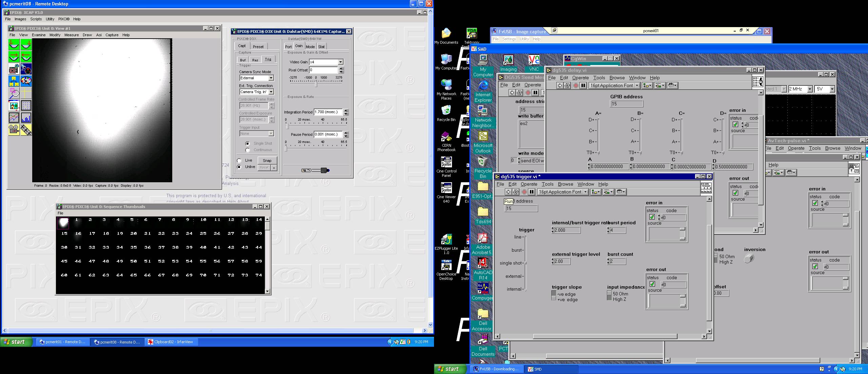Open Align Objects dropdown in dg535 trigger.vi toolbar
Viewport: 868px width, 374px height.
tap(595, 192)
